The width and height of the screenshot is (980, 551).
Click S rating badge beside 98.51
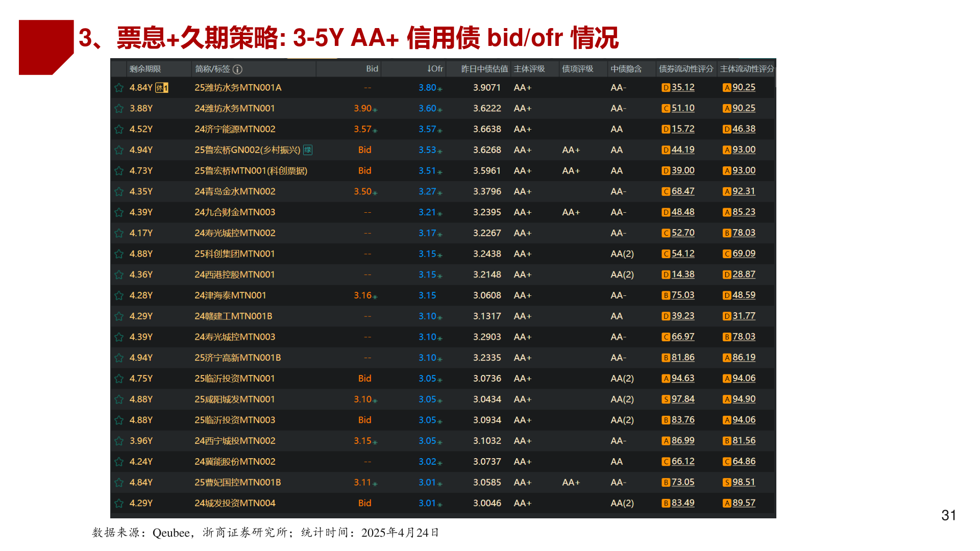727,483
